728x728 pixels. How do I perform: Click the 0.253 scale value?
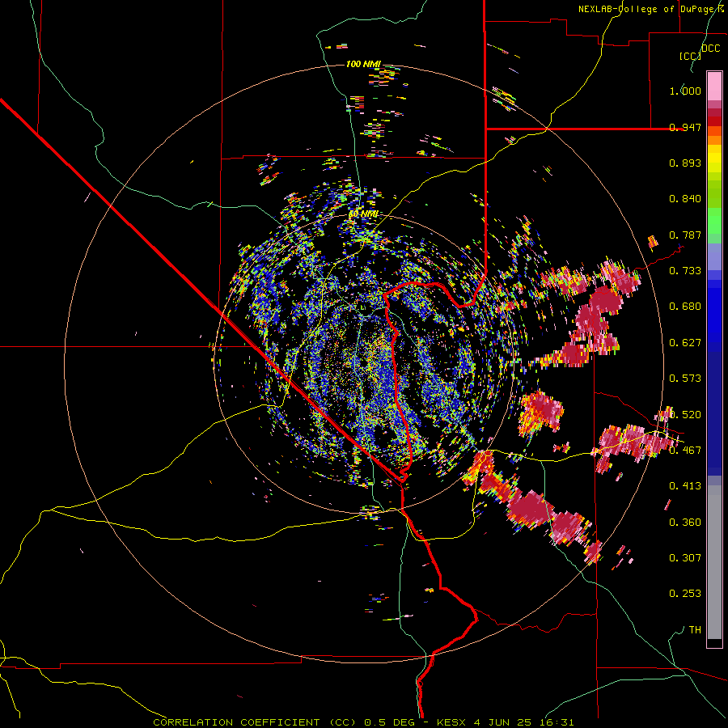pos(685,594)
